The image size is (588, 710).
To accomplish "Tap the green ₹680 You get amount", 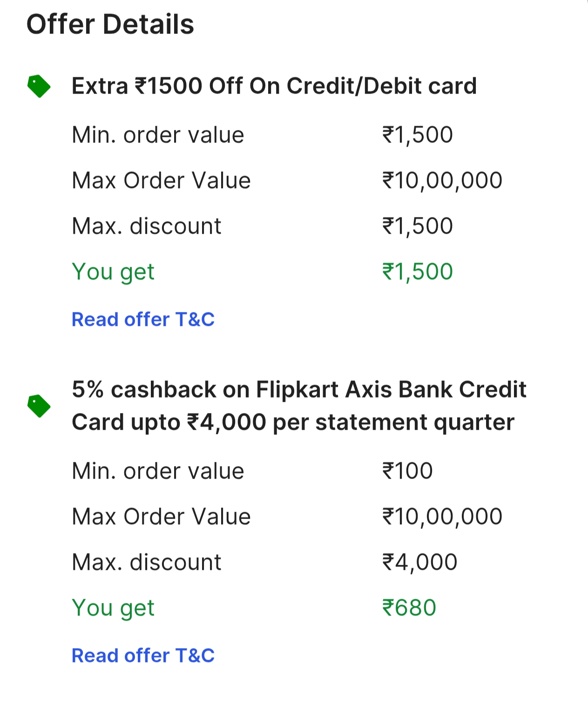I will (409, 608).
